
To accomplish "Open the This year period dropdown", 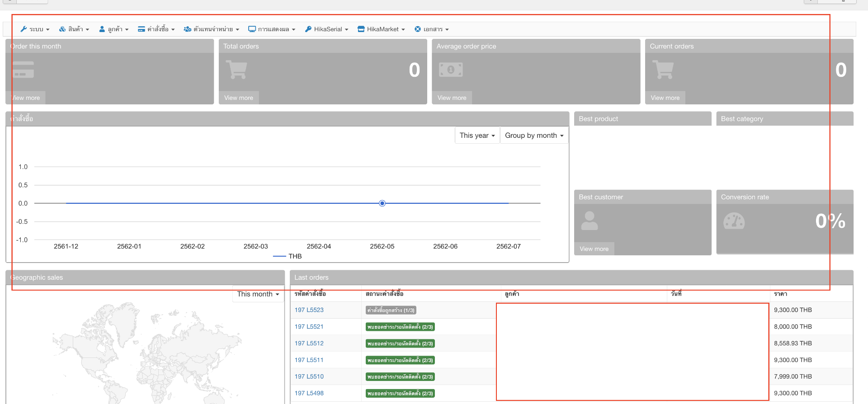I will point(477,136).
